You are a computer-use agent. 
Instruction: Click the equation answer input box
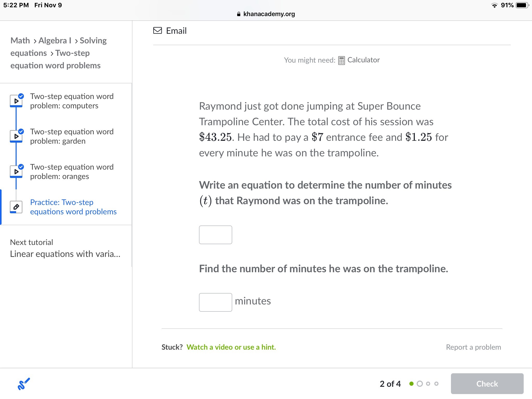coord(215,235)
